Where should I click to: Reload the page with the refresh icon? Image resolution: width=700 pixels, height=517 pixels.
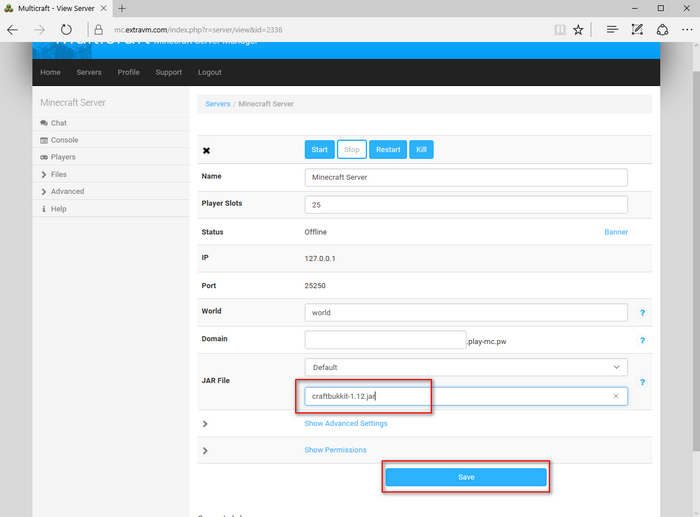(x=66, y=30)
